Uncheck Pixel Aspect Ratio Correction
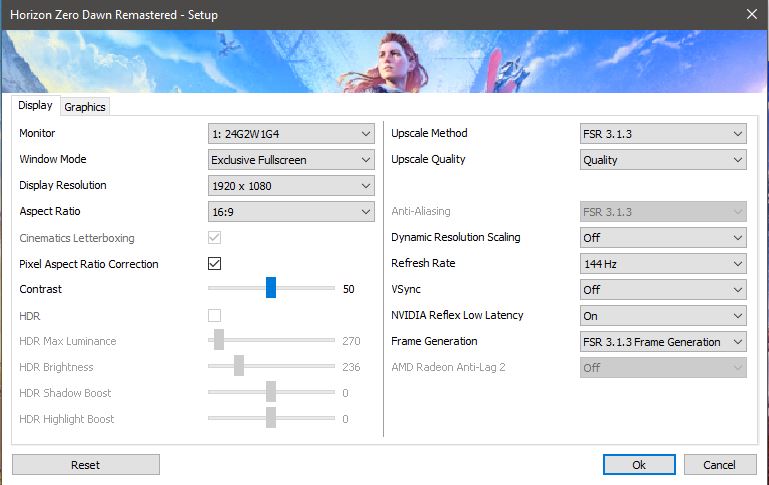 214,263
